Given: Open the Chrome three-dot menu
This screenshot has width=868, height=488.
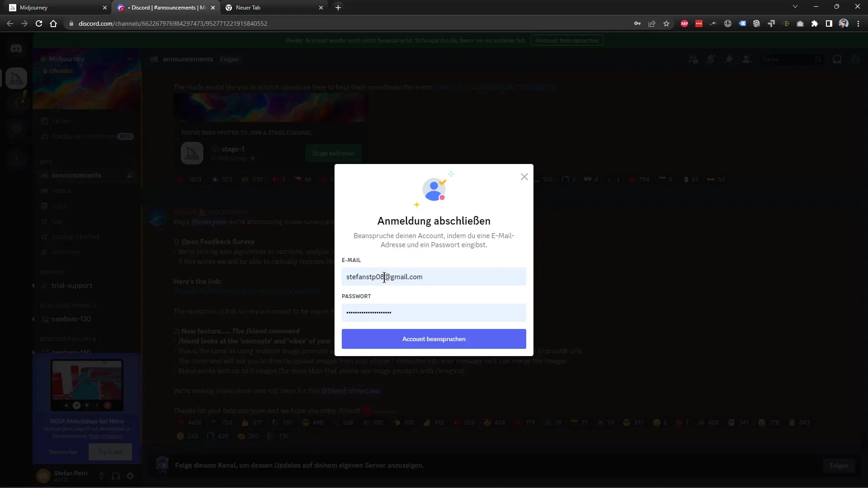Looking at the screenshot, I should tap(858, 23).
